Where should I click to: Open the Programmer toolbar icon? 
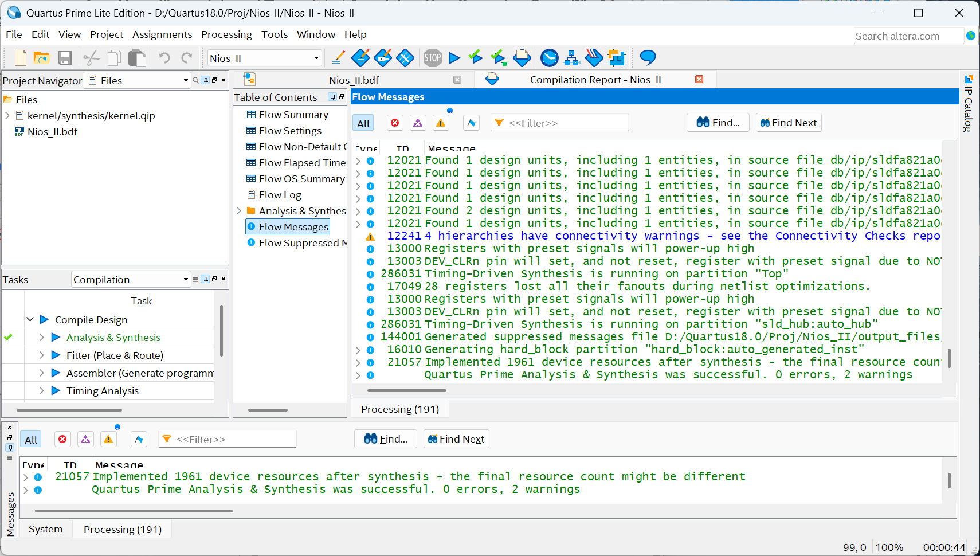click(x=594, y=58)
